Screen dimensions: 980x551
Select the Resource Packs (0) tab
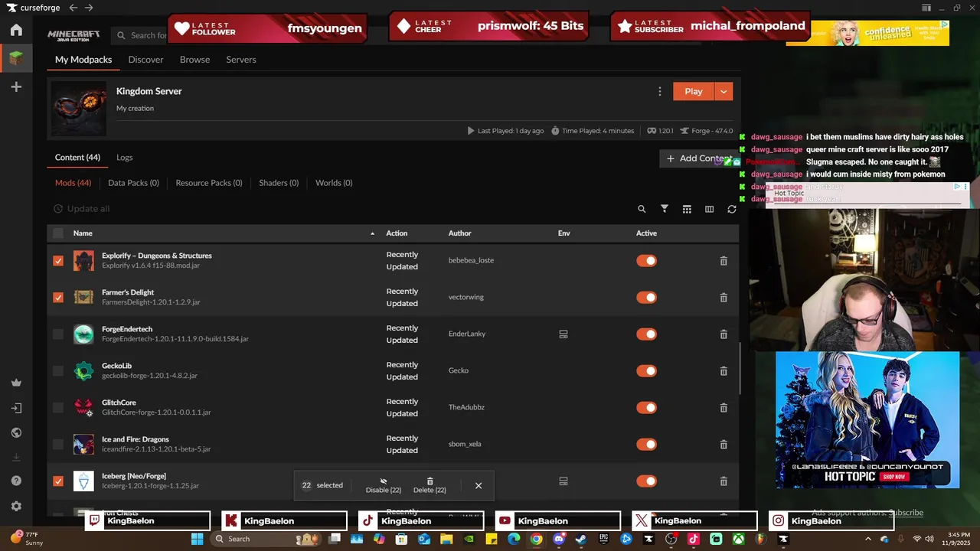pos(209,183)
